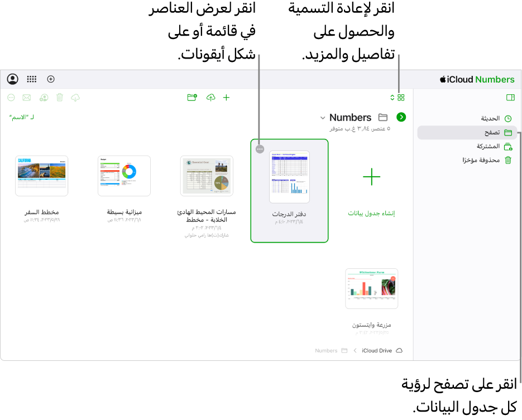Image resolution: width=522 pixels, height=420 pixels.
Task: Click the envelope send copy icon
Action: (27, 98)
